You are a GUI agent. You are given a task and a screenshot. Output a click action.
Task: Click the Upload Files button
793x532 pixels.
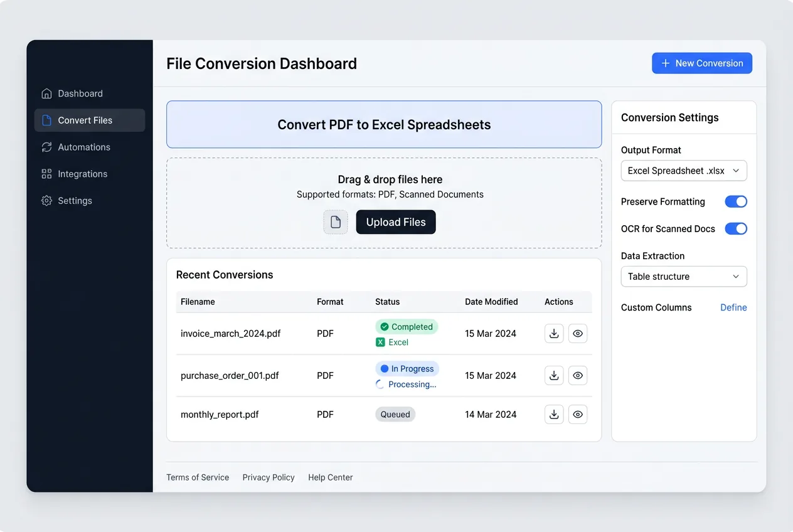(x=396, y=221)
